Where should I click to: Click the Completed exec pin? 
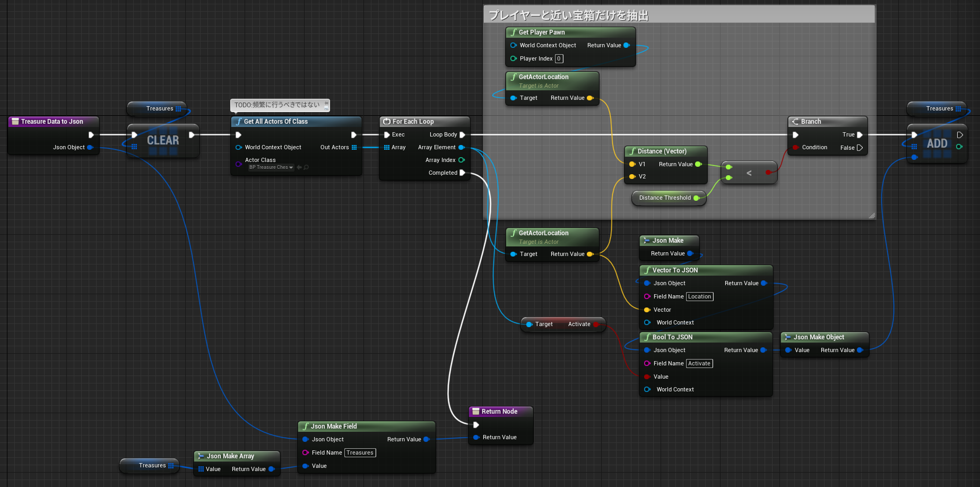pos(462,173)
